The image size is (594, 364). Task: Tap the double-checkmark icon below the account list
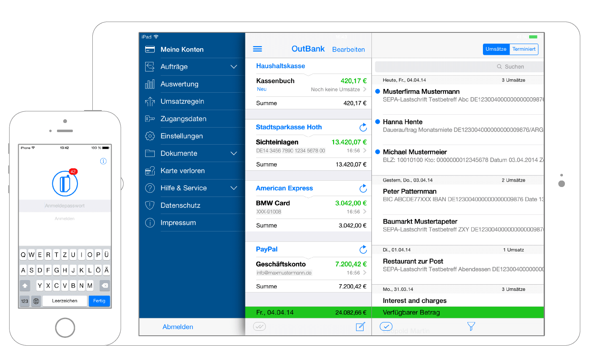click(x=260, y=327)
